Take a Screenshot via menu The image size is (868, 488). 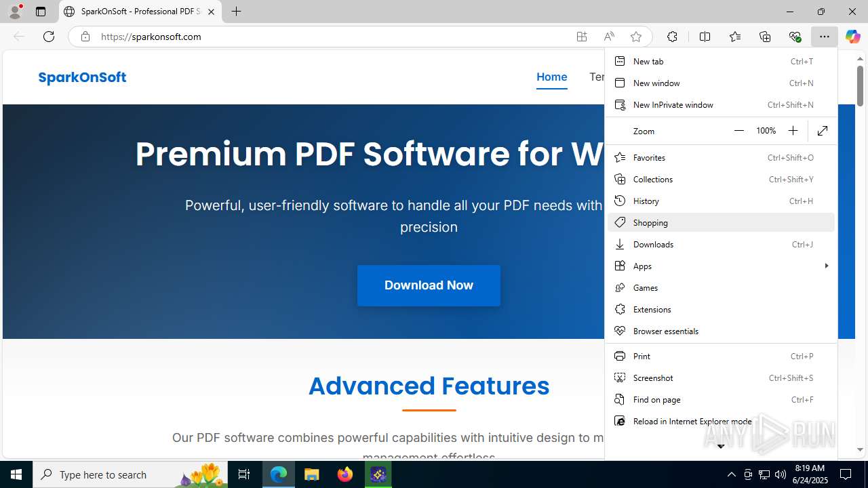[x=721, y=378]
